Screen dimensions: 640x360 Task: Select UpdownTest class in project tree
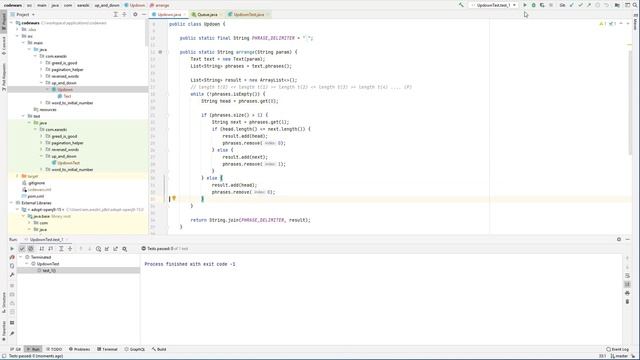coord(68,162)
